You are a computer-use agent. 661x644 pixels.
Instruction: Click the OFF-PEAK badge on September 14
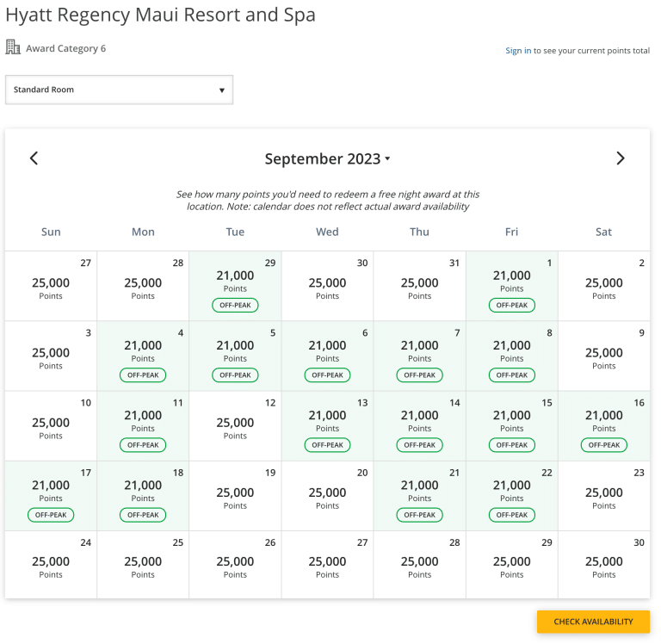pos(420,445)
